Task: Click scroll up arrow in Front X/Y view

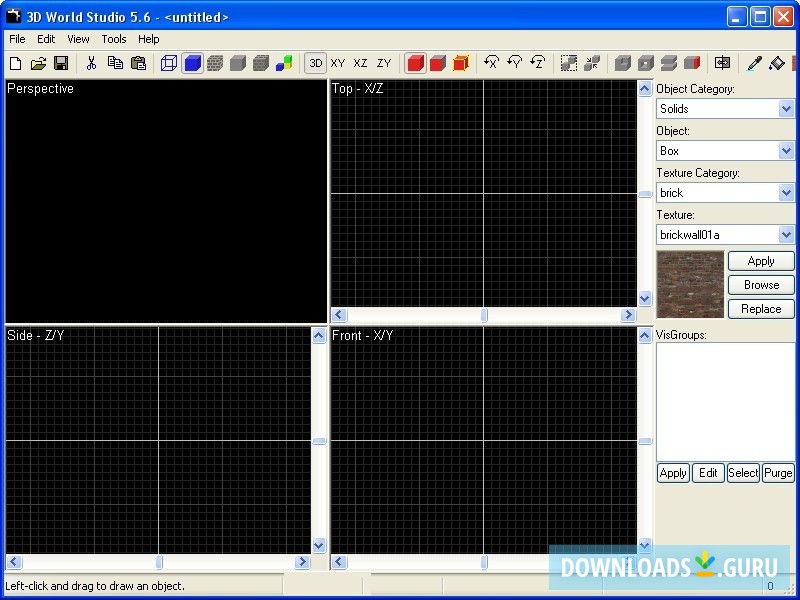Action: point(645,336)
